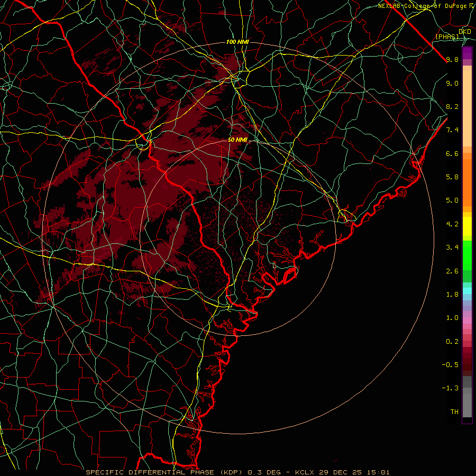Click the [PHAS] units label
The height and width of the screenshot is (476, 476).
click(447, 36)
